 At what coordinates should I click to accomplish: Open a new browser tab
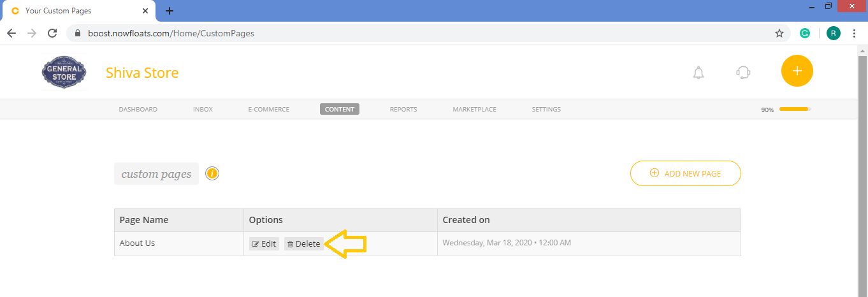pyautogui.click(x=170, y=11)
